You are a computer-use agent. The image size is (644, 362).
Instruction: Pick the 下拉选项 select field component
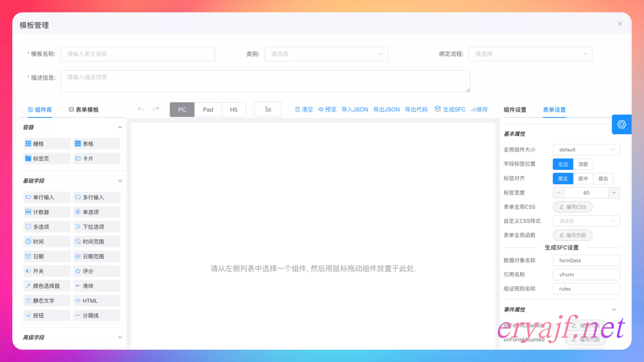click(97, 227)
